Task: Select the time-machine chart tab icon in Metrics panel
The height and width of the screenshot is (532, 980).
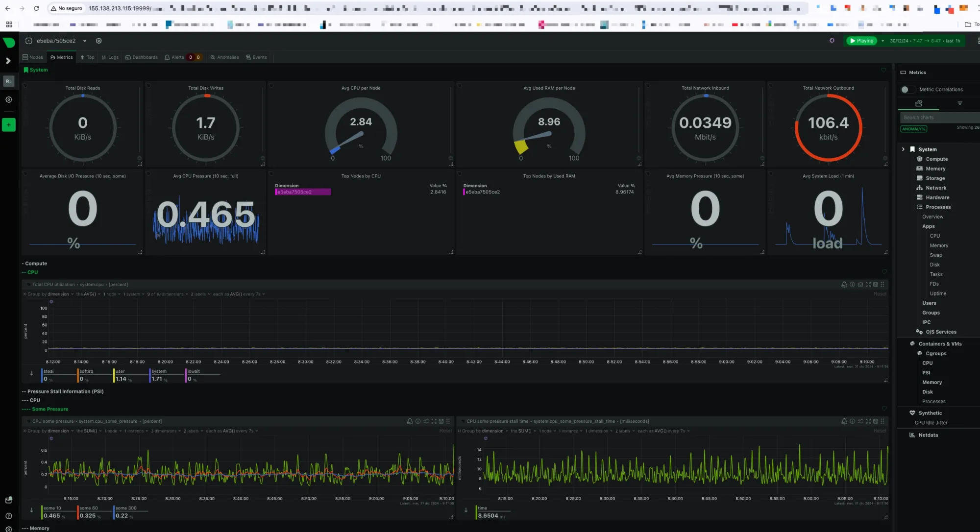Action: tap(919, 103)
